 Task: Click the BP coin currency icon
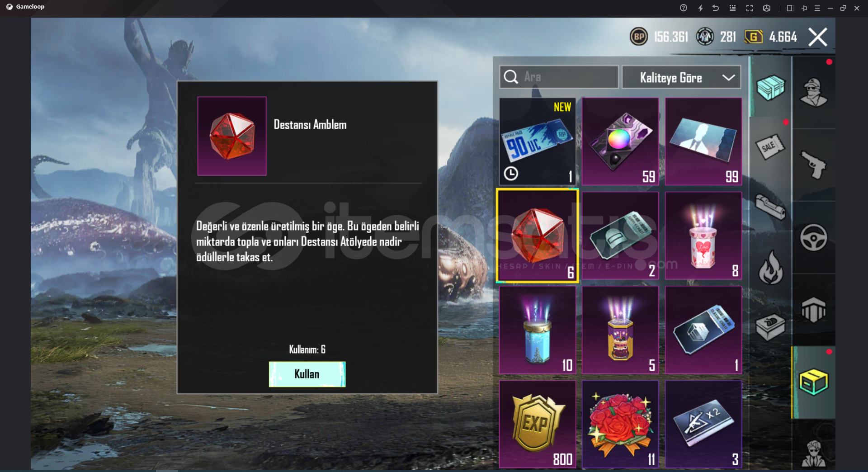point(639,37)
